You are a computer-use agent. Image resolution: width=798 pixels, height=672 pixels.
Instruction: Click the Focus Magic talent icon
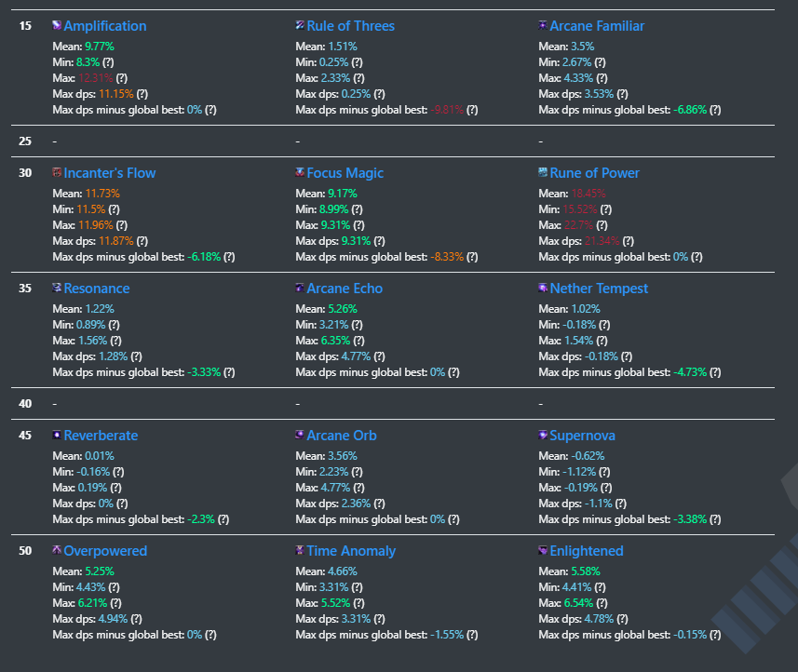coord(300,172)
